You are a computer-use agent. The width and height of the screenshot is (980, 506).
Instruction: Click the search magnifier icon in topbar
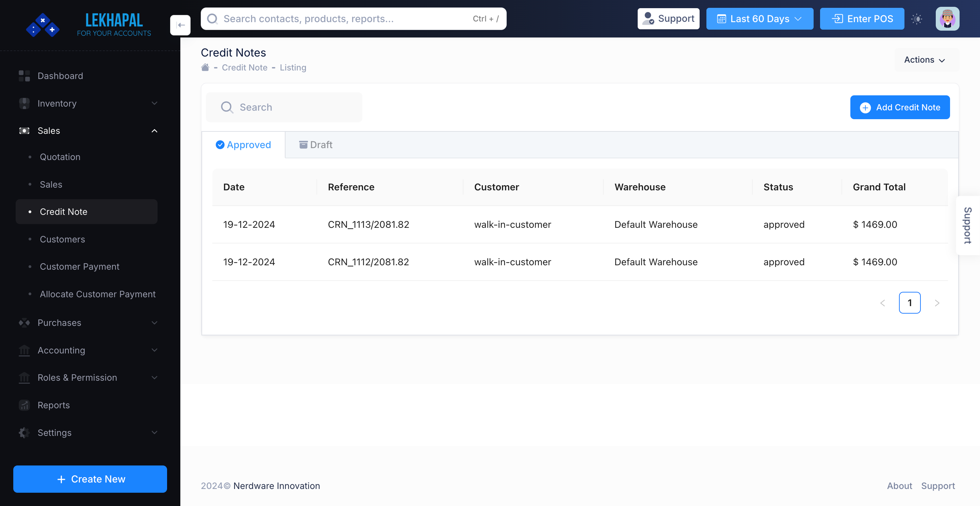212,18
